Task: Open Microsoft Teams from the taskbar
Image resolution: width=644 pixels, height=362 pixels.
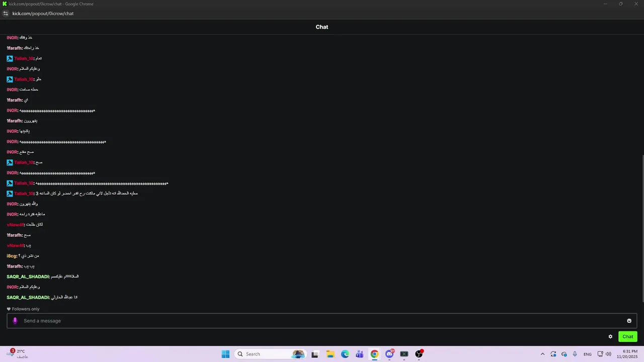Action: 360,354
